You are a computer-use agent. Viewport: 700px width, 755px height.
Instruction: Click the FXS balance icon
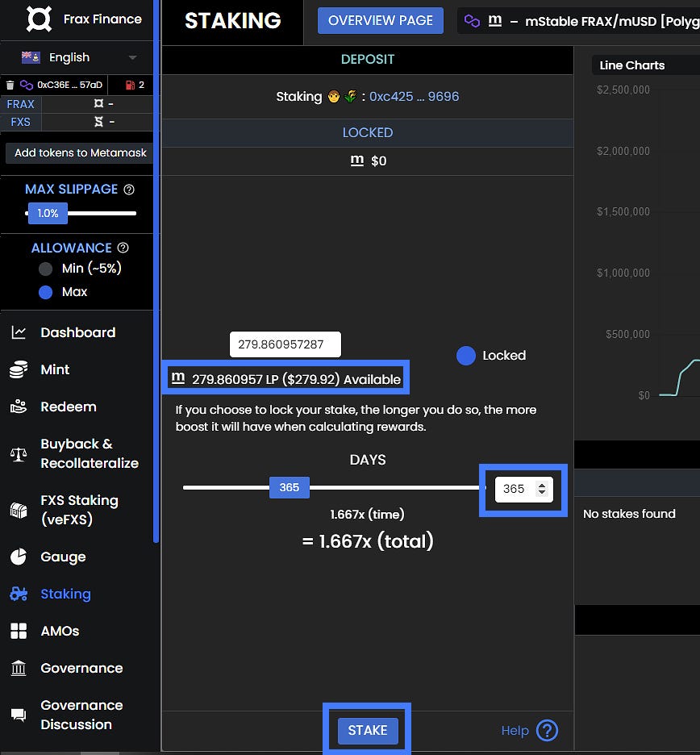[98, 122]
